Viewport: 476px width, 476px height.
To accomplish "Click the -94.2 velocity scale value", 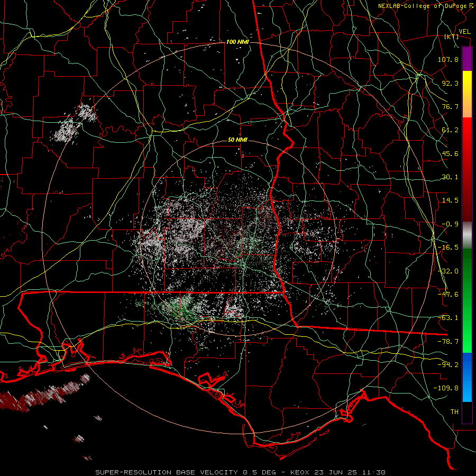I will (x=448, y=364).
